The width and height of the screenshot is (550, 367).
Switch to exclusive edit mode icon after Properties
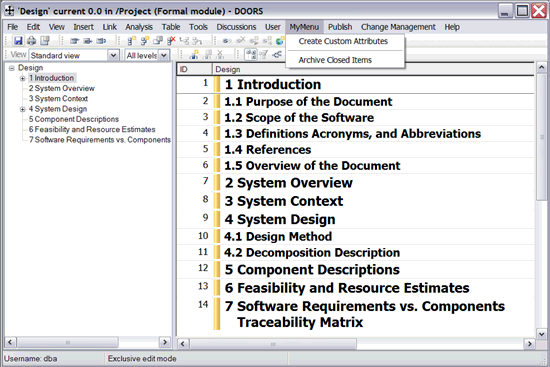pos(74,41)
